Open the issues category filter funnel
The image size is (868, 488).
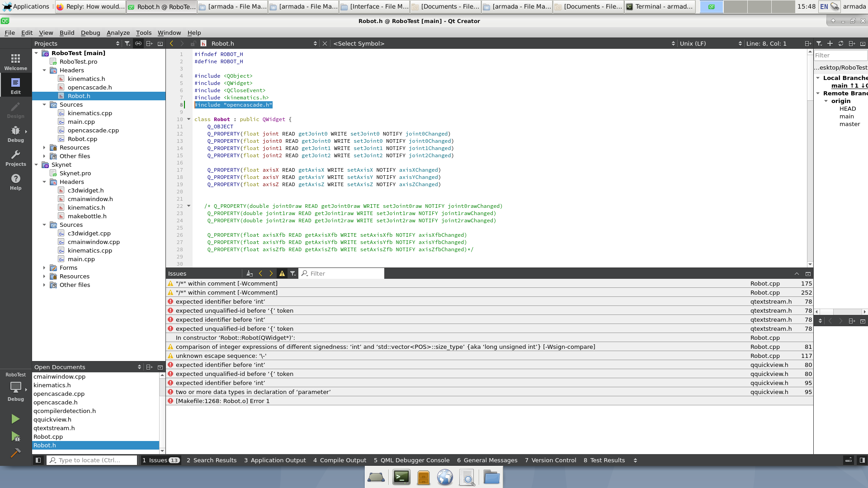pyautogui.click(x=293, y=273)
